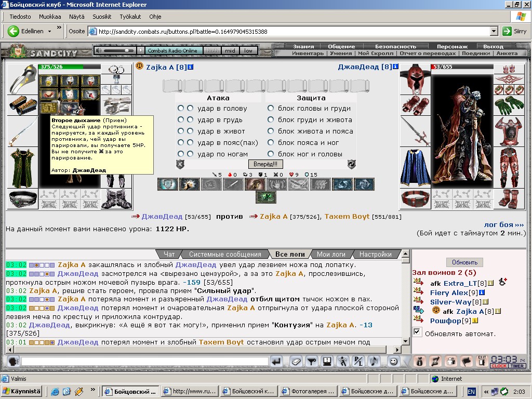
Task: Activate the warrior-face combat skill icon
Action: (x=255, y=184)
